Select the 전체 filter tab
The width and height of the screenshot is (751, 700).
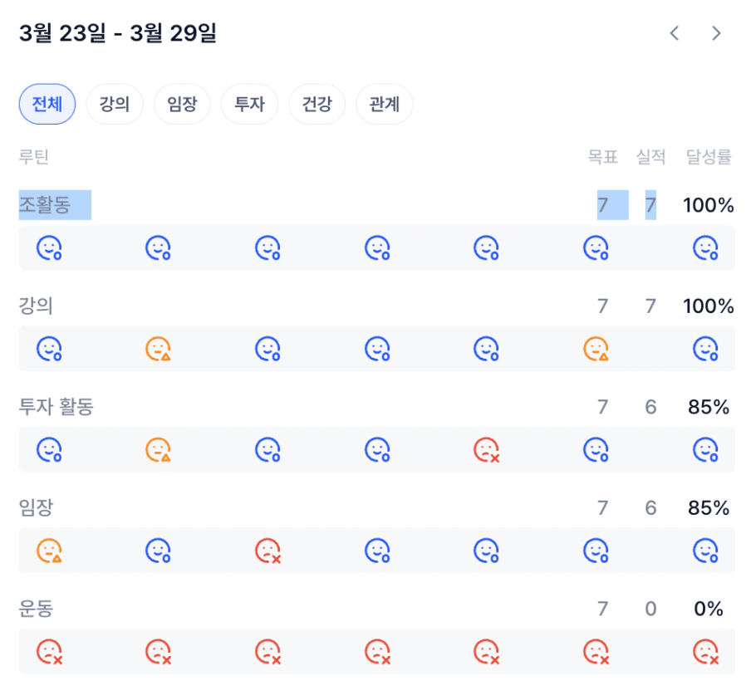[47, 105]
